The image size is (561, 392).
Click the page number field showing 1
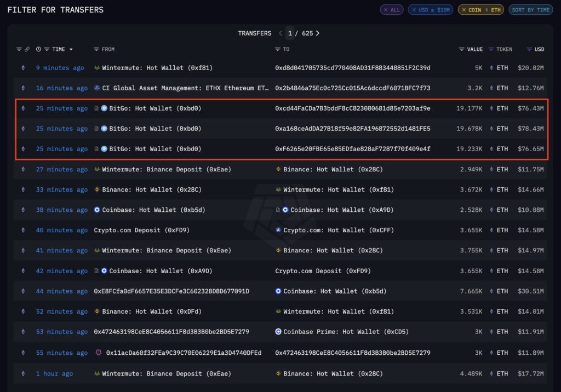tap(290, 33)
